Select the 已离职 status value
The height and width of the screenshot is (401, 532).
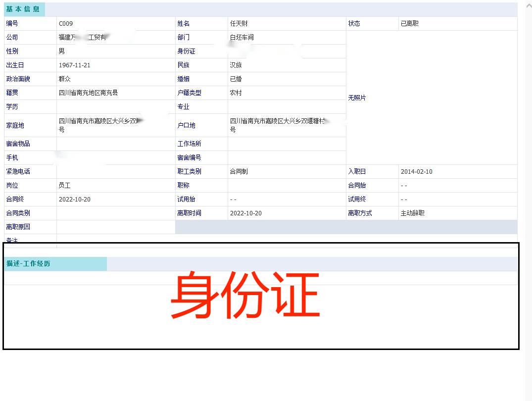click(410, 24)
